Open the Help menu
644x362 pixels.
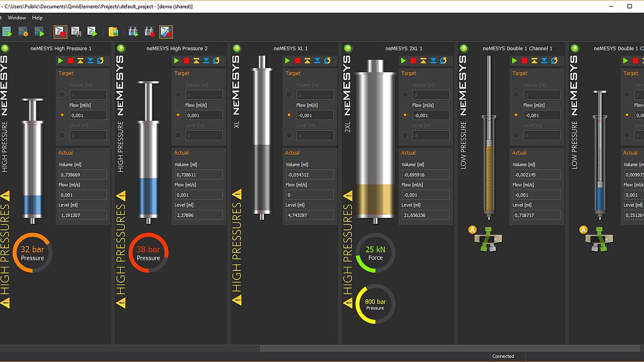[37, 18]
